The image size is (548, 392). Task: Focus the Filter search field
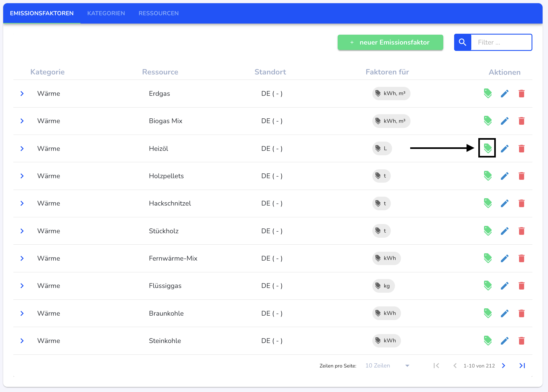click(x=501, y=42)
